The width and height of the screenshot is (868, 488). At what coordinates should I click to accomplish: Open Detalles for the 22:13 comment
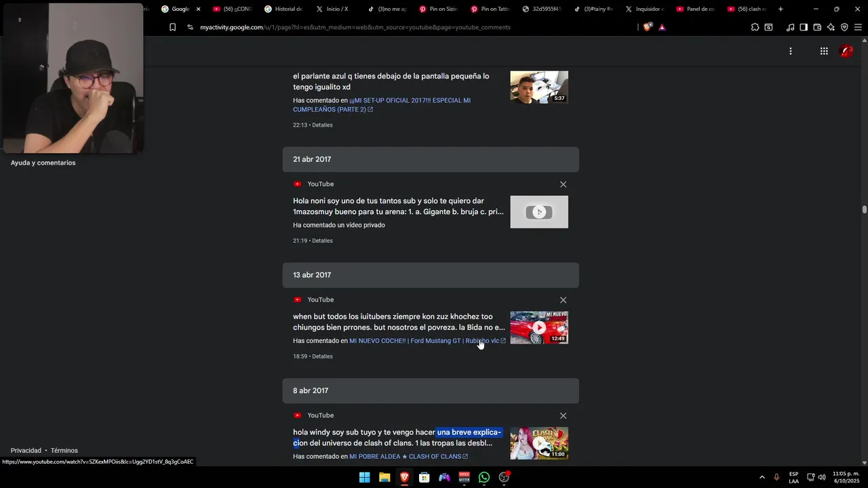pyautogui.click(x=322, y=125)
